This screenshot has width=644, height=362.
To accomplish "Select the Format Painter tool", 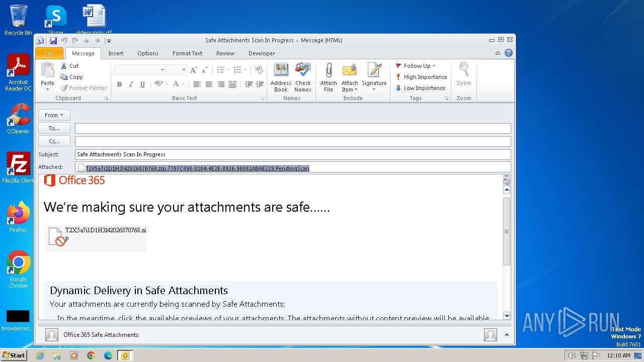I will click(x=84, y=88).
